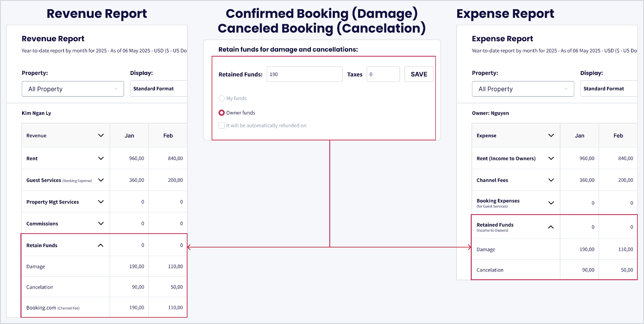
Task: Expand the Commissions row chevron
Action: click(101, 224)
